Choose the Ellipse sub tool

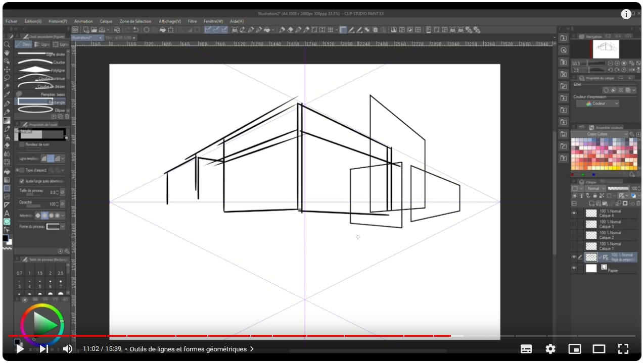(41, 110)
